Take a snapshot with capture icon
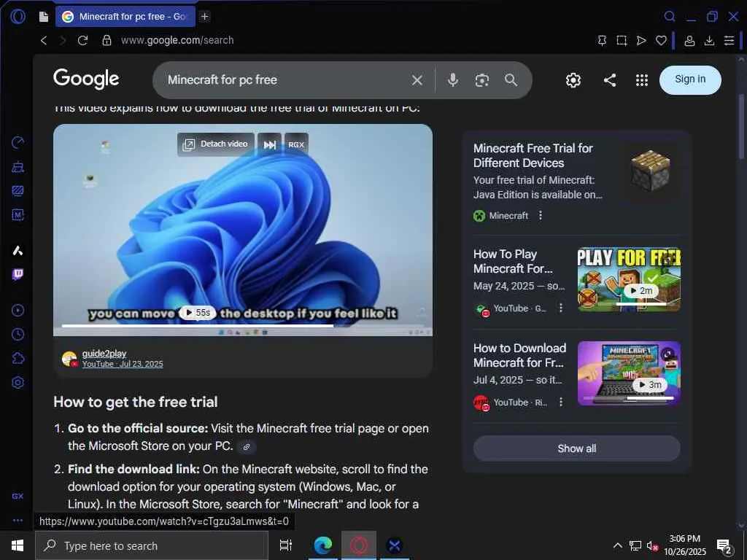Viewport: 747px width, 560px height. (x=622, y=41)
